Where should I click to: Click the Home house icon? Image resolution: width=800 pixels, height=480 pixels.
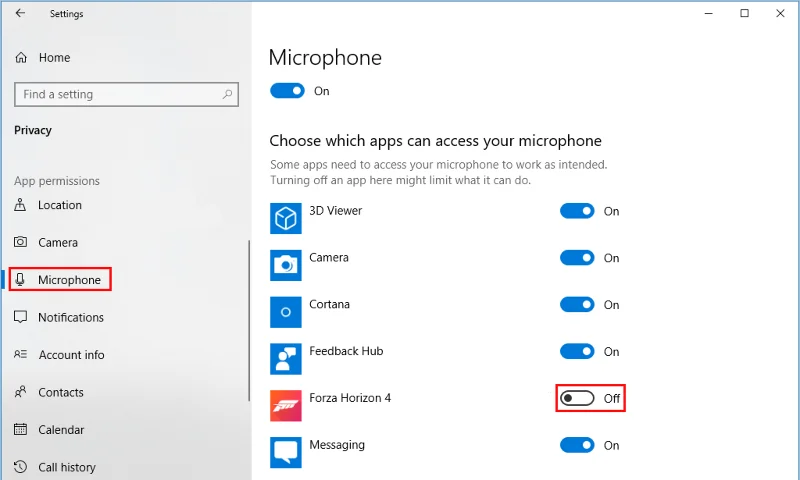click(21, 58)
